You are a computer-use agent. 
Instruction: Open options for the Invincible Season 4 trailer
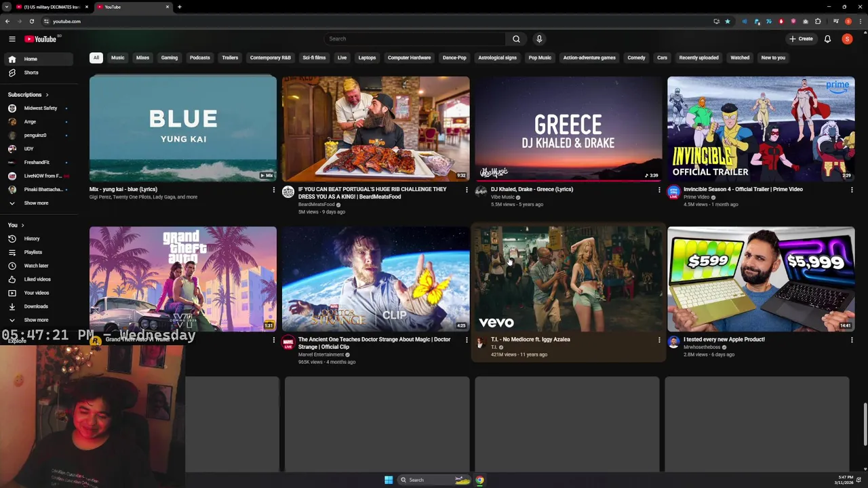click(852, 190)
